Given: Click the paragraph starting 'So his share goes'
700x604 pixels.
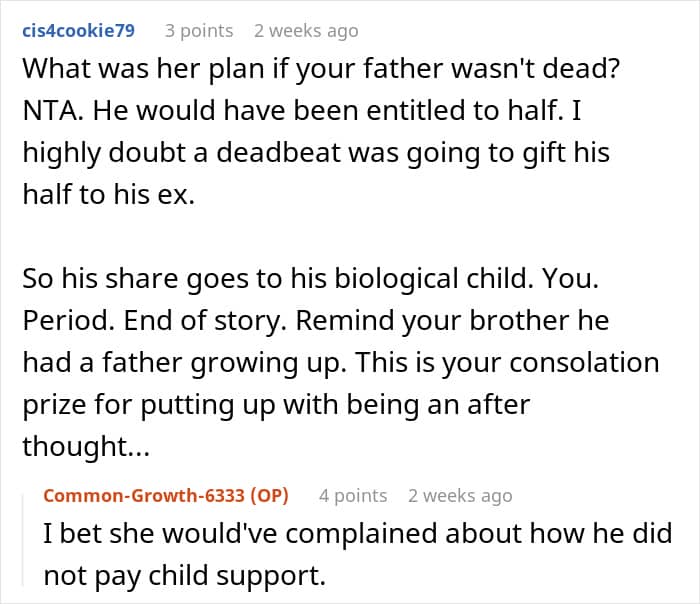Looking at the screenshot, I should point(341,362).
